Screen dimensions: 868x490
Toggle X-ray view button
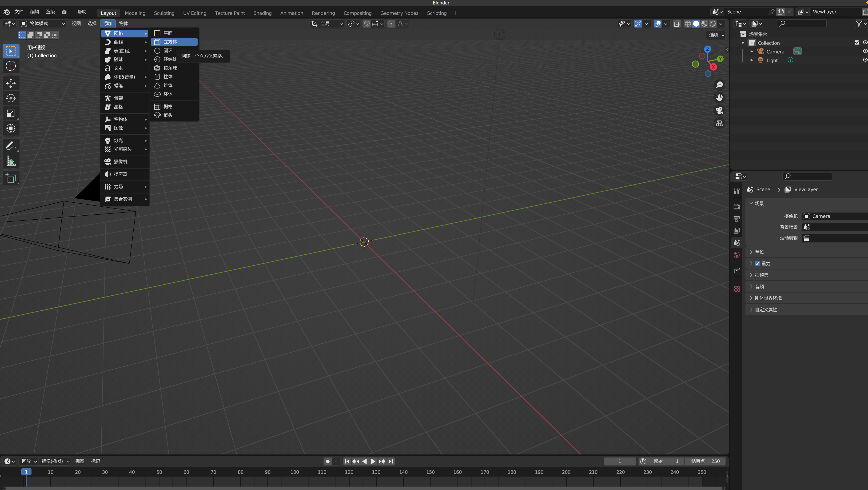point(677,24)
